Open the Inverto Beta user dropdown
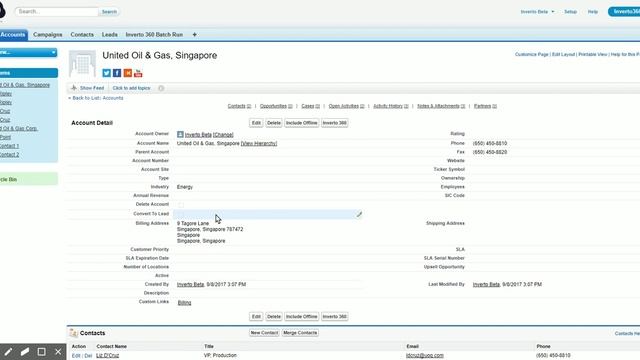Viewport: 640px width, 360px height. click(x=538, y=12)
